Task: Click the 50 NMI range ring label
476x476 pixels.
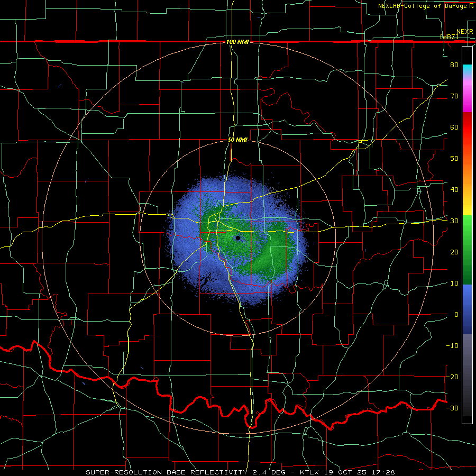Action: coord(237,140)
